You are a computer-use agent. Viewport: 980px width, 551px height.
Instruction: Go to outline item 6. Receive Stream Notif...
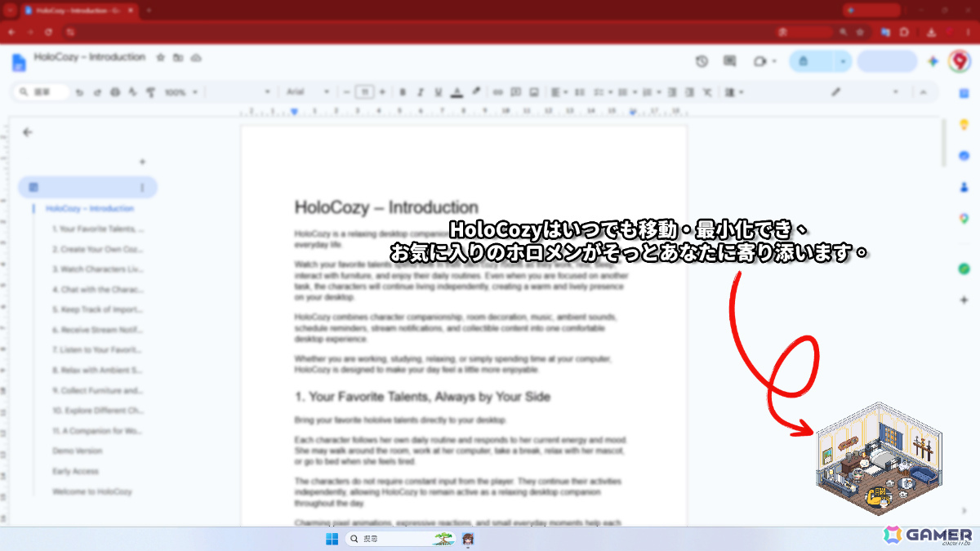click(x=97, y=330)
